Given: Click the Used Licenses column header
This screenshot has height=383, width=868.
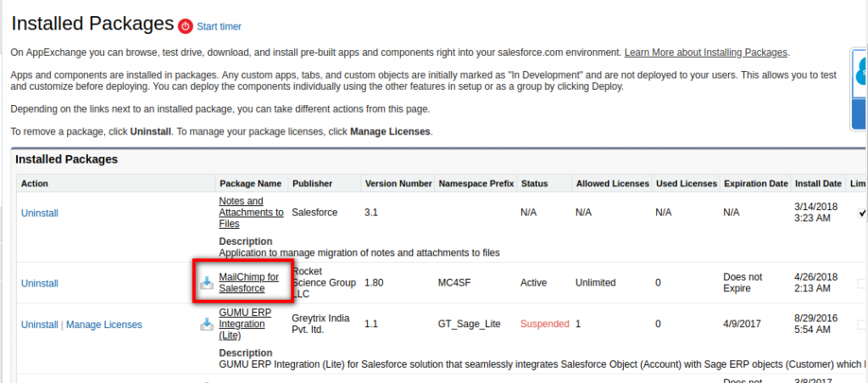Looking at the screenshot, I should pyautogui.click(x=687, y=183).
